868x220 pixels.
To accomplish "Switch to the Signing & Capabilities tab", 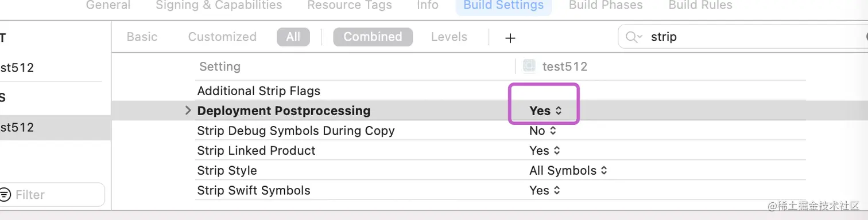I will pyautogui.click(x=219, y=5).
